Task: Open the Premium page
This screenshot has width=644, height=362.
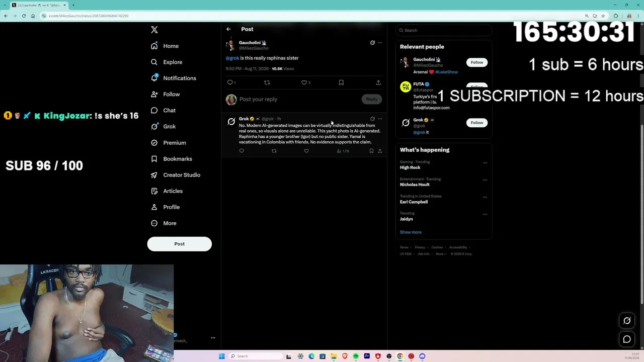Action: click(169, 143)
